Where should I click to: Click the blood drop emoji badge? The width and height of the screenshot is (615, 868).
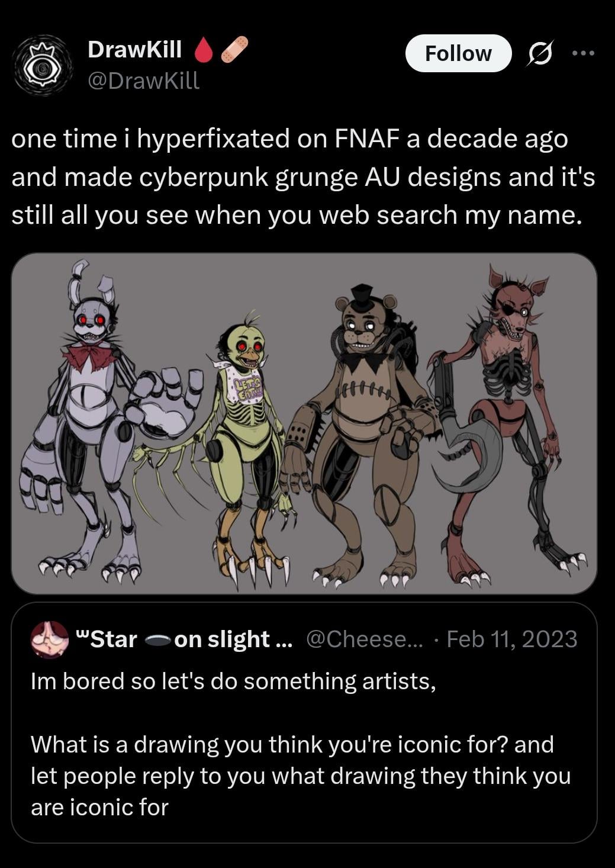pyautogui.click(x=204, y=50)
